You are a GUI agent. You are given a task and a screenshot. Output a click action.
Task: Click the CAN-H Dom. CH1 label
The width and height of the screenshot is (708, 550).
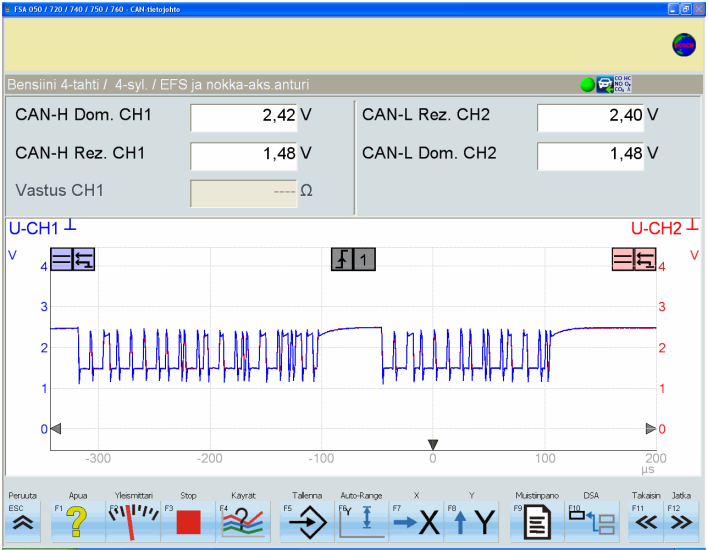(x=83, y=115)
